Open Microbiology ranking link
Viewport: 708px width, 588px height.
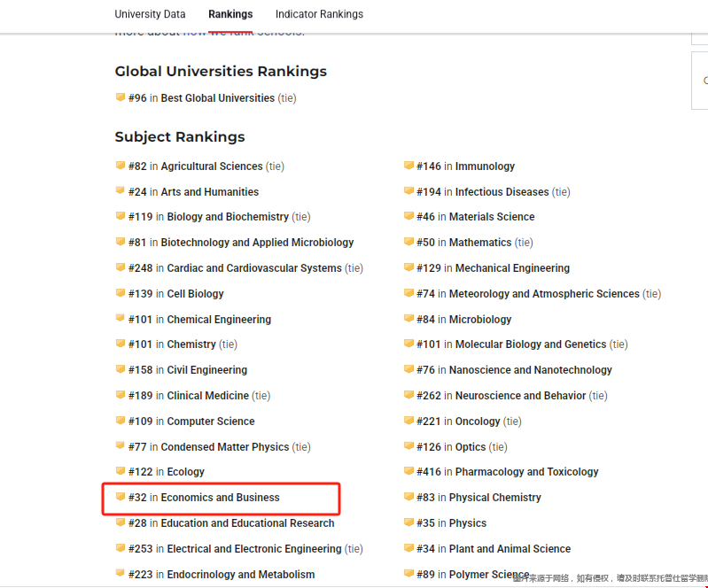(x=480, y=320)
